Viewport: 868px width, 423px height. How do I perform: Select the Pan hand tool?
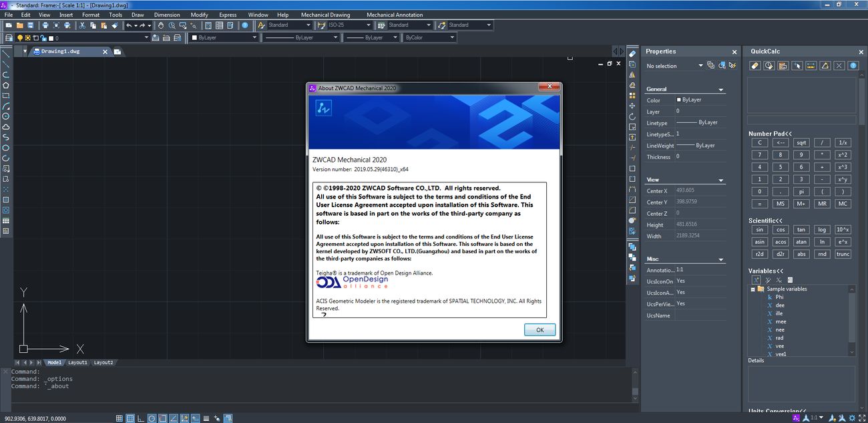click(x=161, y=25)
